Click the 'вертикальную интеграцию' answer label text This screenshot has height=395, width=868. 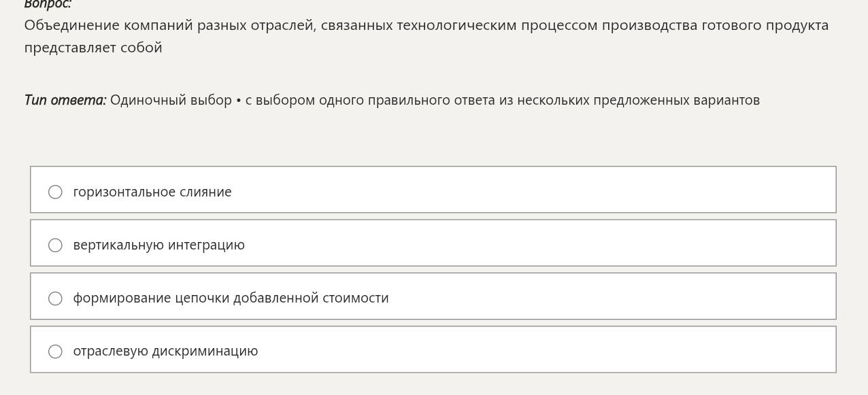(158, 245)
